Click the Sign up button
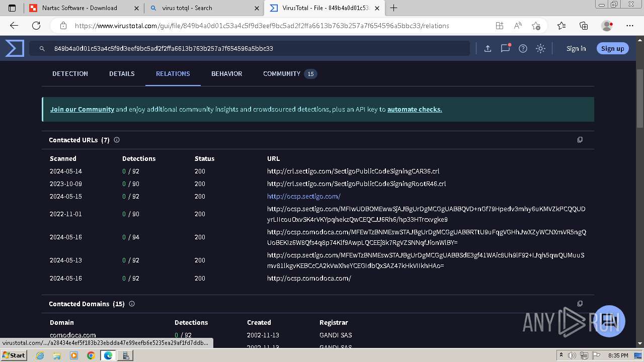 point(612,48)
